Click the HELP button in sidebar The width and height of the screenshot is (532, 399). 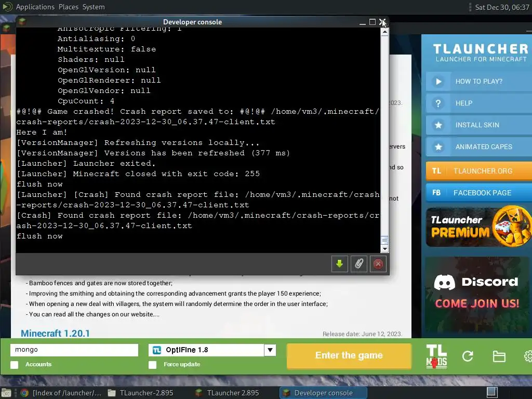click(x=479, y=103)
